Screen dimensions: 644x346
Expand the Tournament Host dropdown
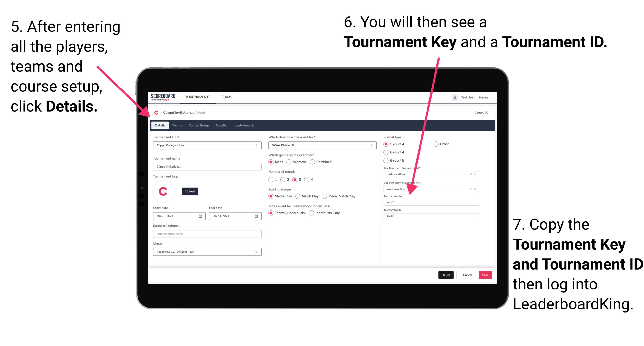(256, 145)
